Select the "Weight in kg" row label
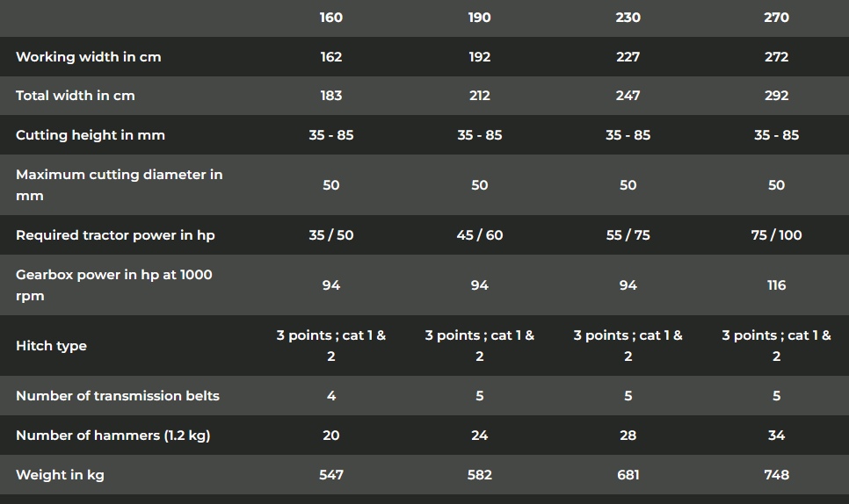 click(x=60, y=475)
